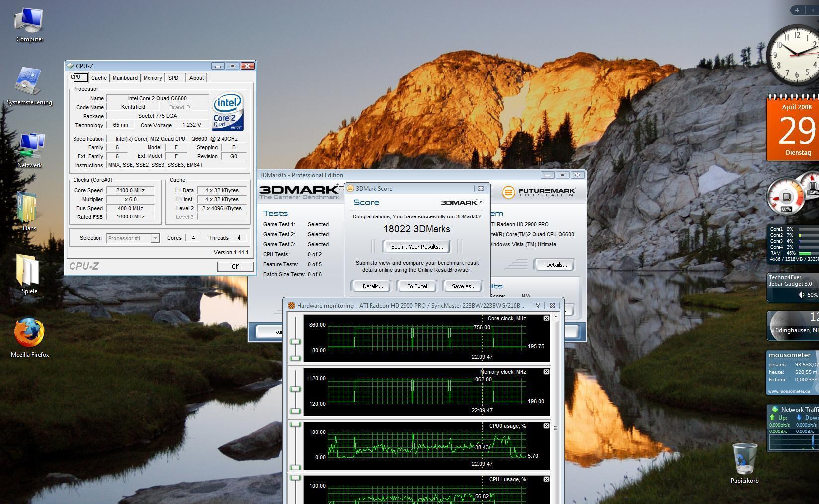
Task: Select the Hans folder icon on desktop
Action: (x=29, y=212)
